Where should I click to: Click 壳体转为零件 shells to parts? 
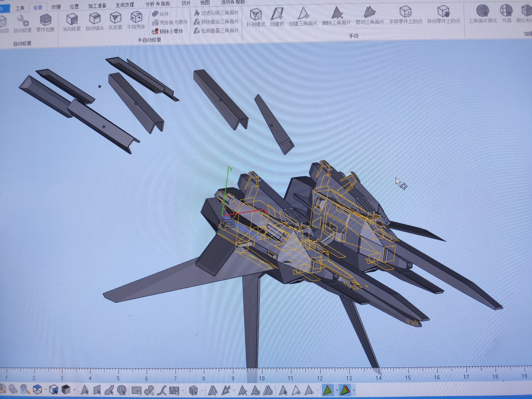click(x=170, y=23)
